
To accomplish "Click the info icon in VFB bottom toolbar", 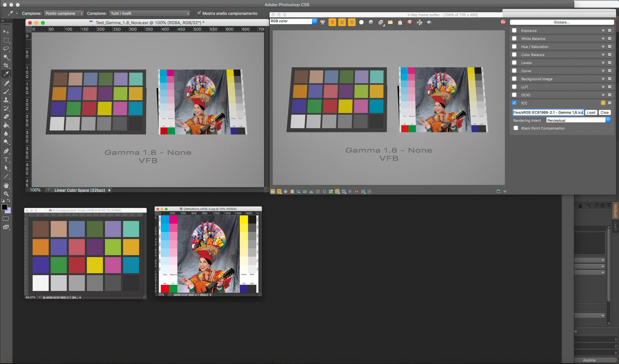I will pos(285,191).
